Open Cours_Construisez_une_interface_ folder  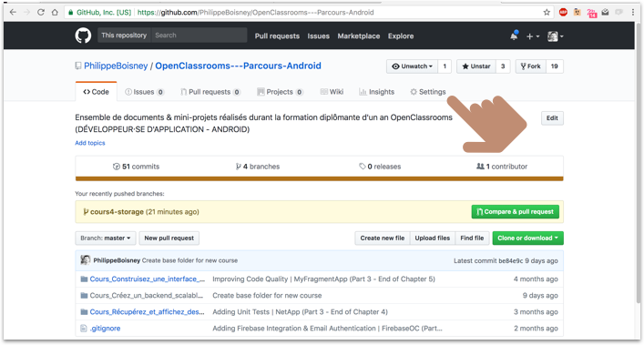[147, 279]
